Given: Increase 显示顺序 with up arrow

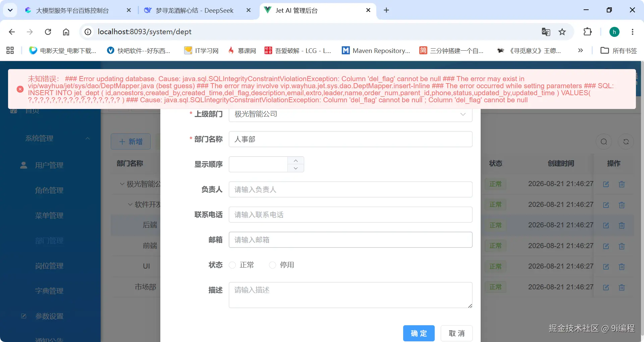Looking at the screenshot, I should coord(296,161).
